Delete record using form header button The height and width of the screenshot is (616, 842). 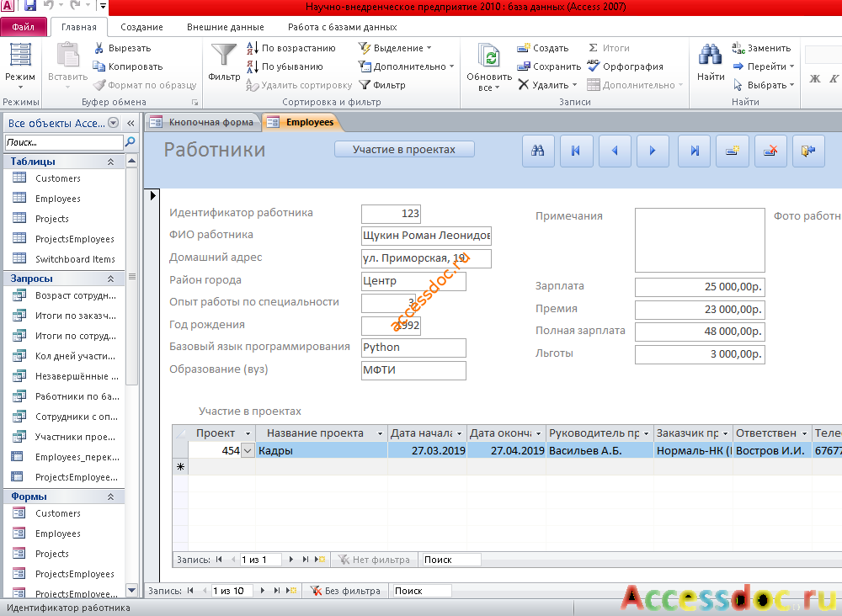point(770,151)
